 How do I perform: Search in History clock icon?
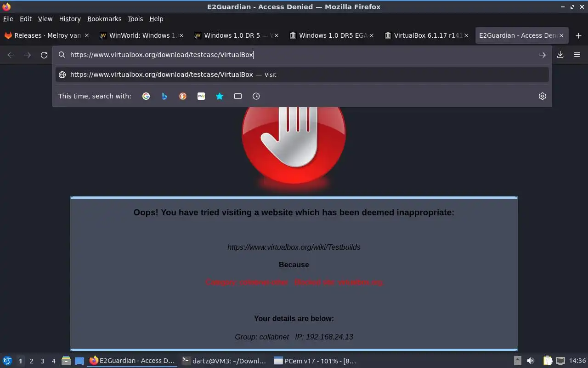click(256, 96)
